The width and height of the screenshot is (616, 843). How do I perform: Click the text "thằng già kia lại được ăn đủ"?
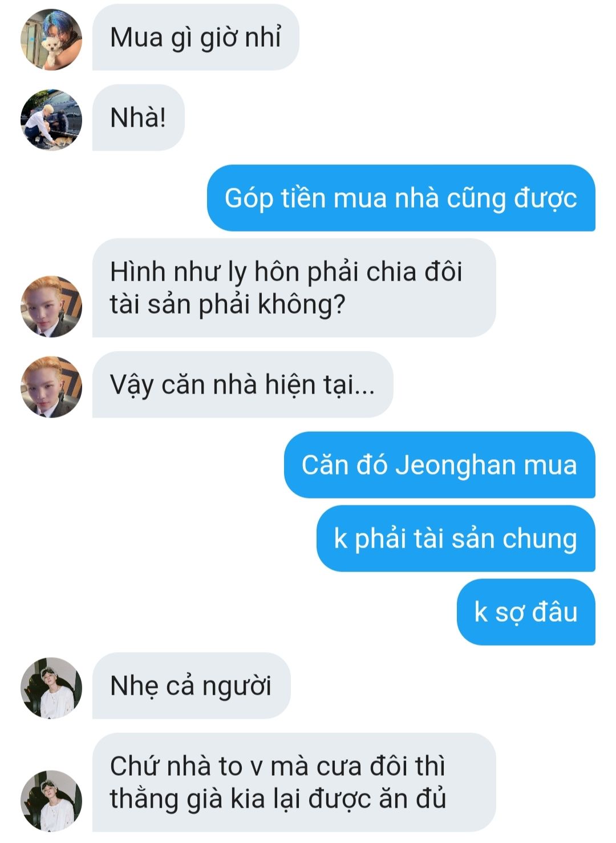coord(278,799)
